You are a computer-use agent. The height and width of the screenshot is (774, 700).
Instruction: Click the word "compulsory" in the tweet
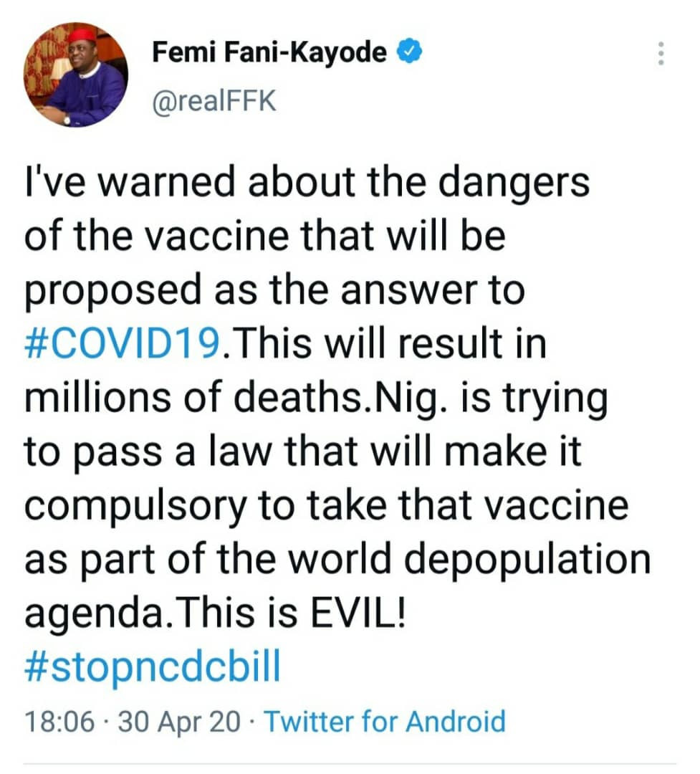point(144,506)
